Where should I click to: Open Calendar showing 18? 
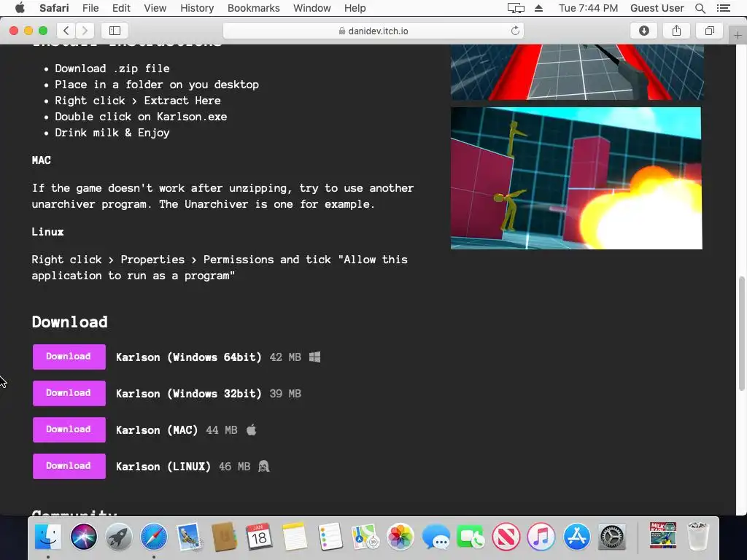(x=259, y=537)
